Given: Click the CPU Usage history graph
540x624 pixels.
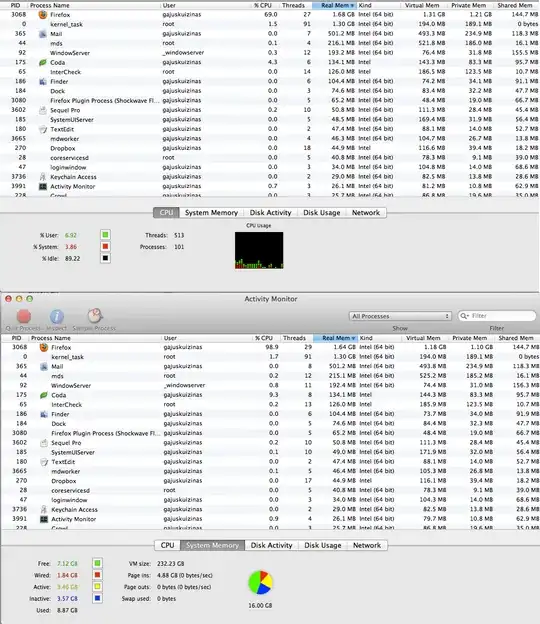Looking at the screenshot, I should pyautogui.click(x=259, y=250).
